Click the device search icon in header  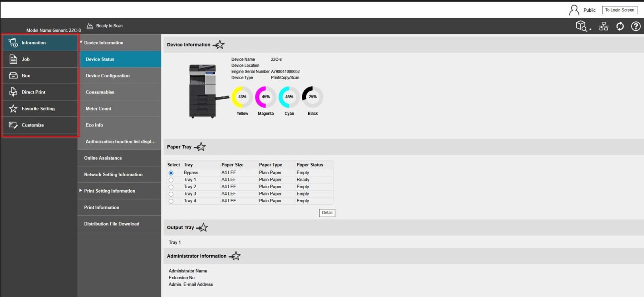click(581, 26)
